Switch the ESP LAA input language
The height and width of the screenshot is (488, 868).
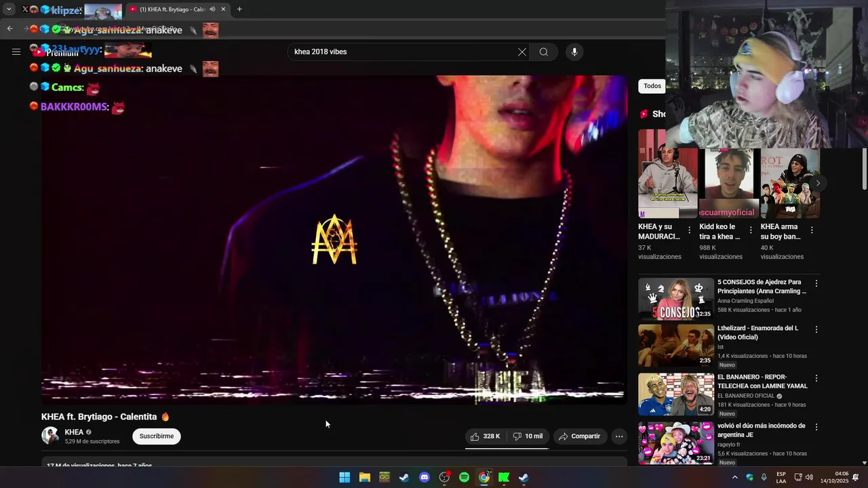coord(781,477)
